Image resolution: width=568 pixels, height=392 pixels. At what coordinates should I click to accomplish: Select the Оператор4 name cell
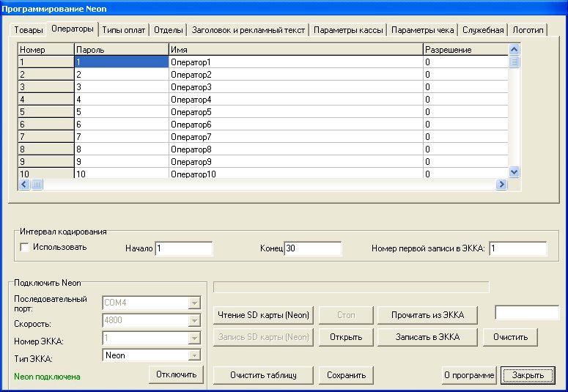click(x=296, y=99)
